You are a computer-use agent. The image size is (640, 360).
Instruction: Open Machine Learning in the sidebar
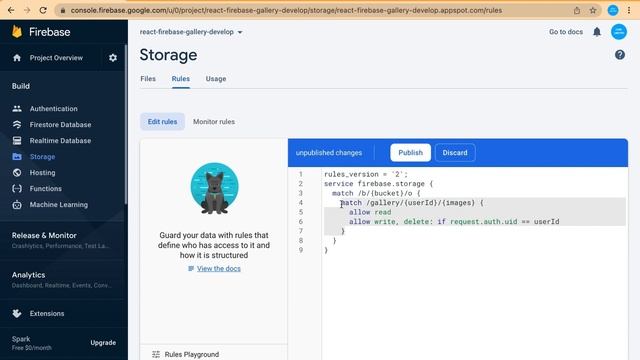59,204
